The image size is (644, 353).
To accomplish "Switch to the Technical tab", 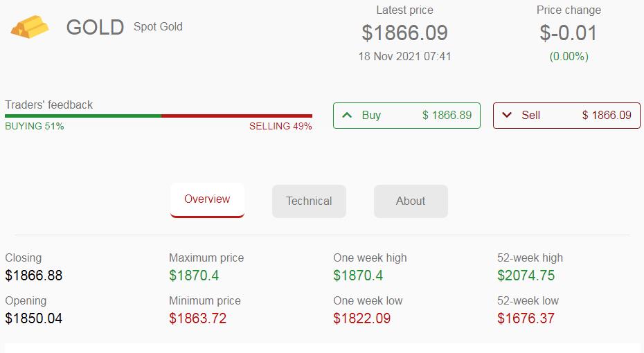I will [x=309, y=201].
